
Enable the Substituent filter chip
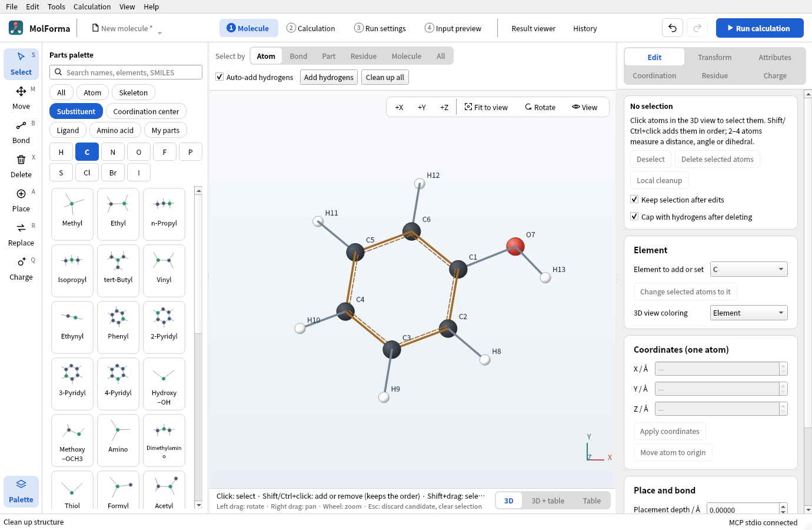coord(76,111)
